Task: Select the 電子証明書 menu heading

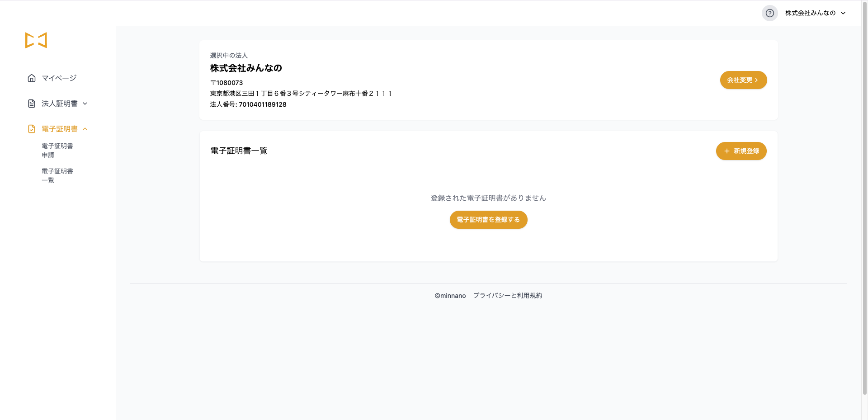Action: [60, 129]
